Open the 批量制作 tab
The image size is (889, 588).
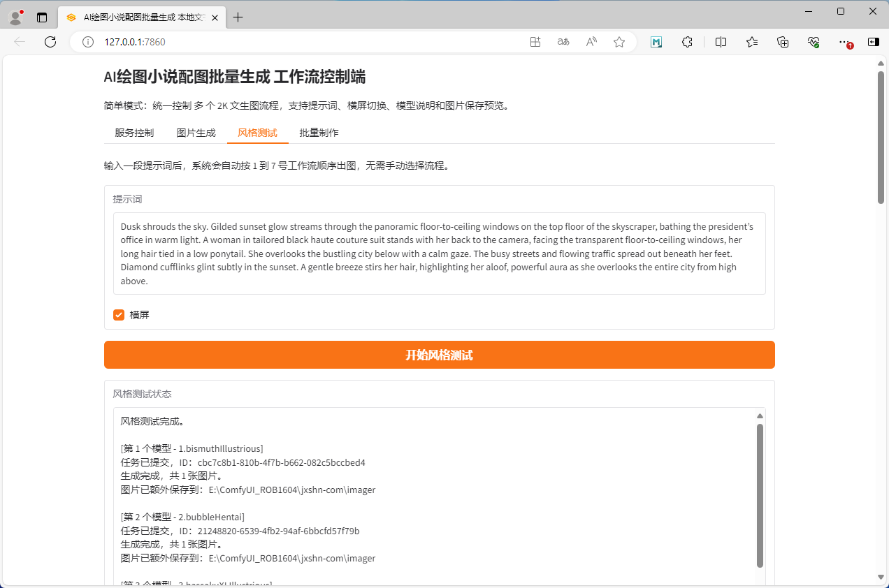point(319,133)
